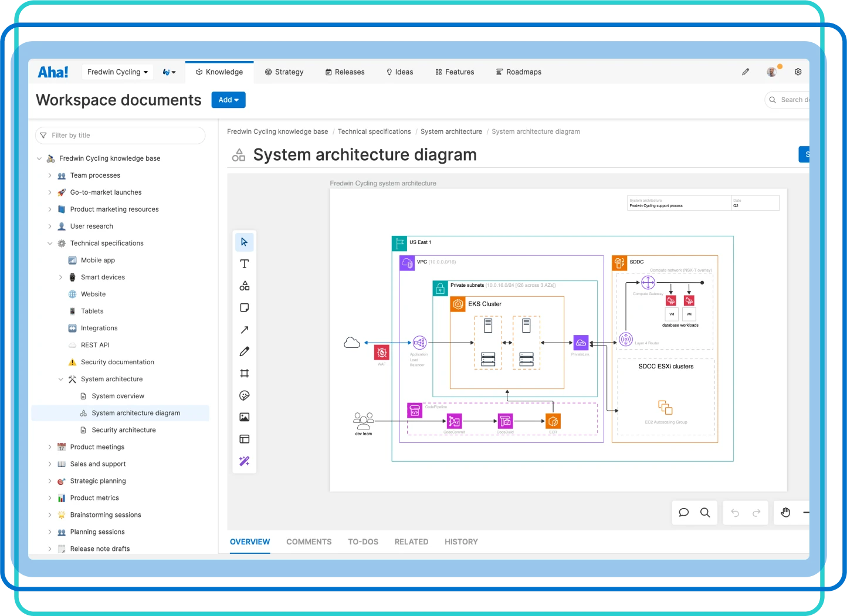Collapse the System architecture folder

pos(60,380)
